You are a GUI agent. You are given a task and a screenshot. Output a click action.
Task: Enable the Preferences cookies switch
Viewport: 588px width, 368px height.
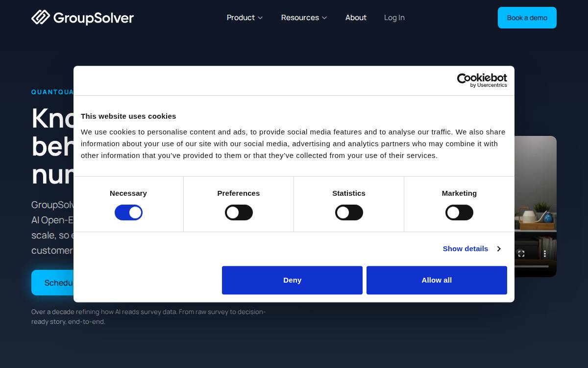tap(239, 212)
